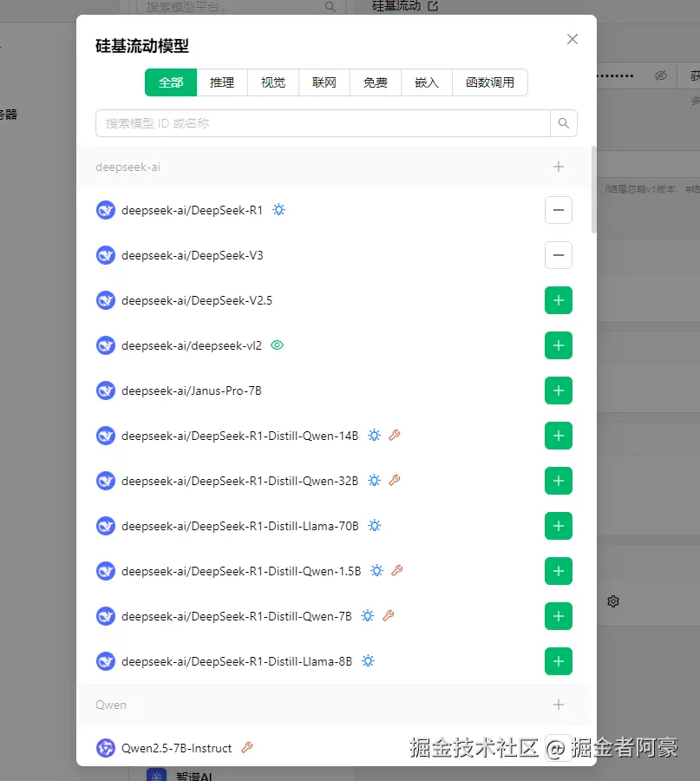Add all models in deepseek-ai group
The image size is (700, 781).
(x=559, y=167)
